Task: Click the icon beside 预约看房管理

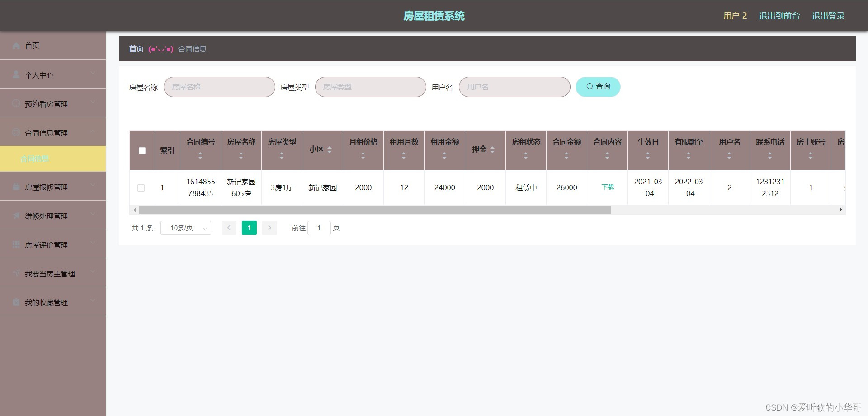Action: click(x=16, y=103)
